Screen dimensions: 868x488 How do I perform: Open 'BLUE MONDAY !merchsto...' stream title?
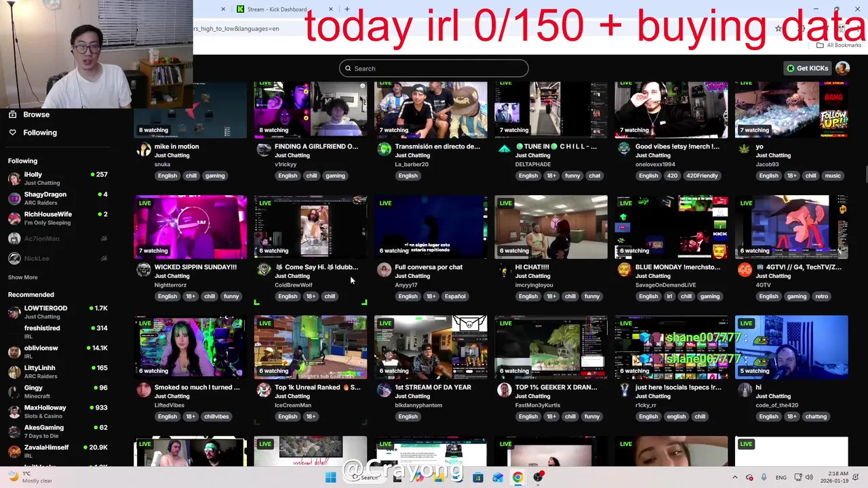tap(677, 267)
